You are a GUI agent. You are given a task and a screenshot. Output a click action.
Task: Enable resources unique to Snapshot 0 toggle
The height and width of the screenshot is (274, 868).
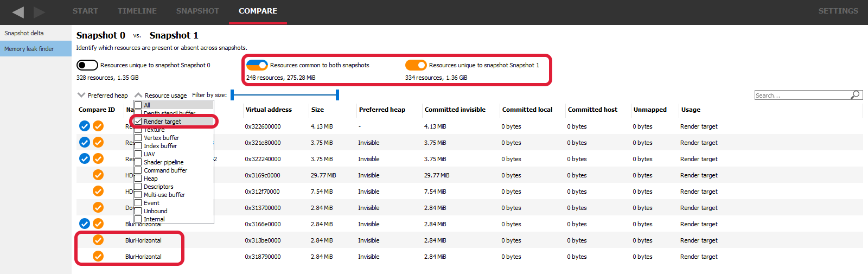(87, 65)
